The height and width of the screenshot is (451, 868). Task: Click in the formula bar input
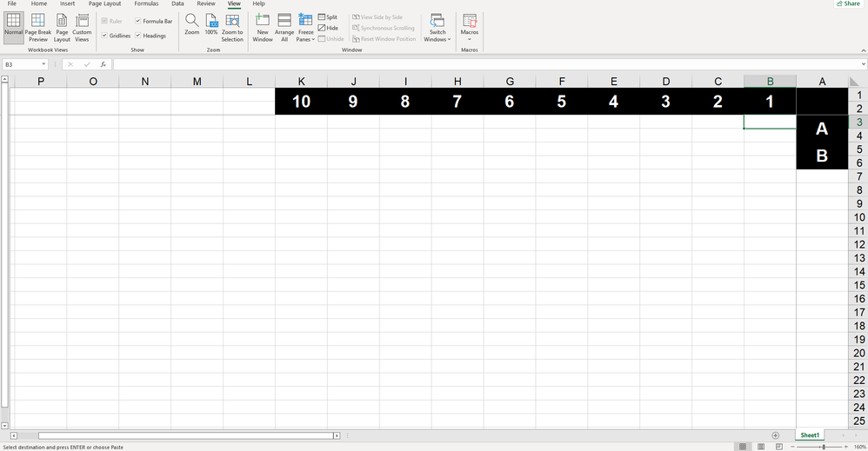(486, 64)
